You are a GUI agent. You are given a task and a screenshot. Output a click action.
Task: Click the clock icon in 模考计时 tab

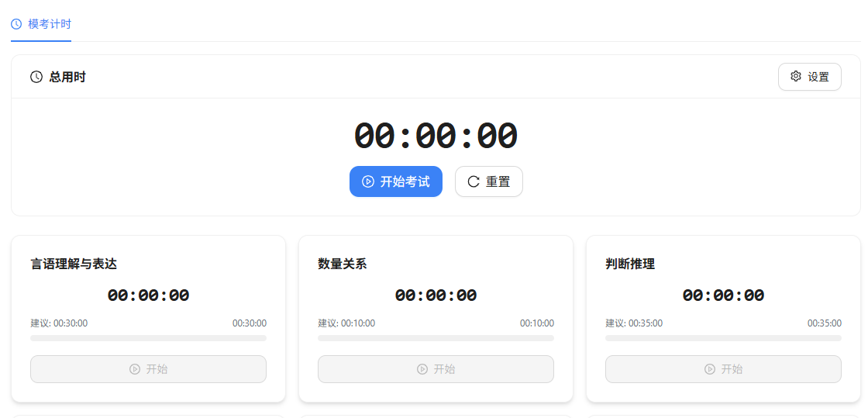pyautogui.click(x=16, y=24)
